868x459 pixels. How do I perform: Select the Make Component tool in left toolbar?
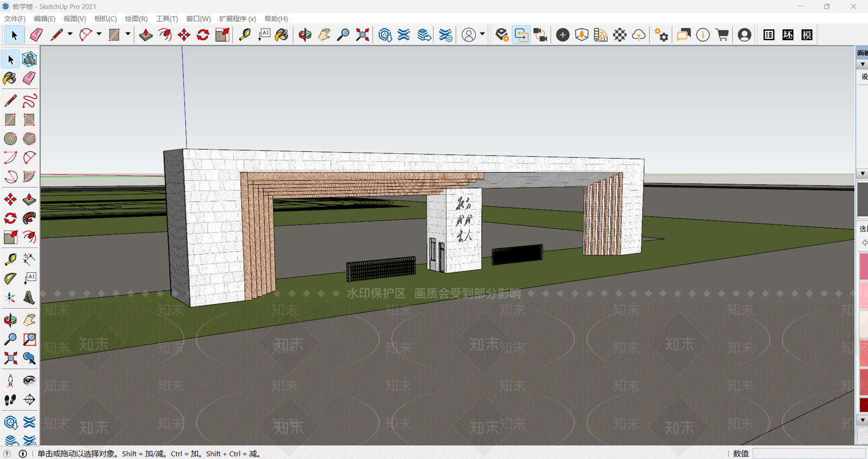pos(29,59)
